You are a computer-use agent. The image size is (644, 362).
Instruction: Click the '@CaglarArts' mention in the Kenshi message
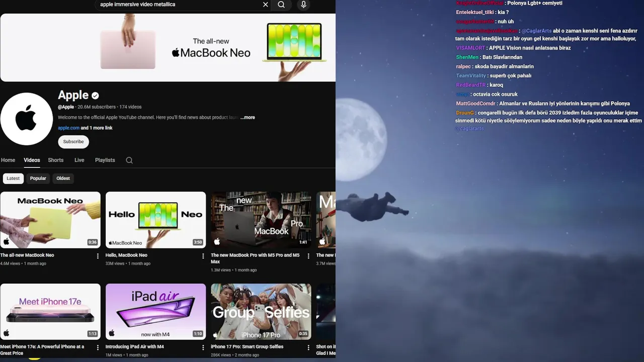click(536, 31)
